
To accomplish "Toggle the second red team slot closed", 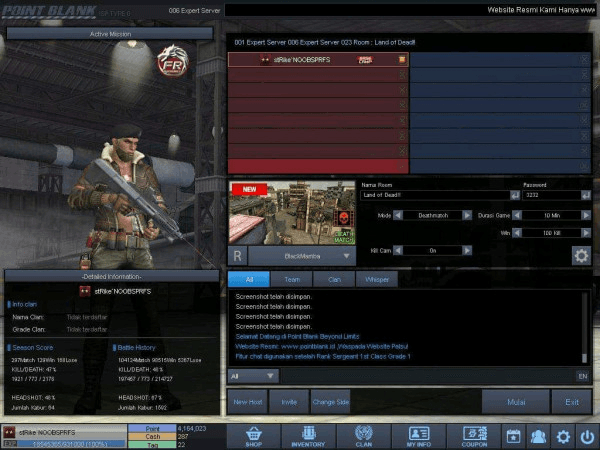I will pos(403,75).
